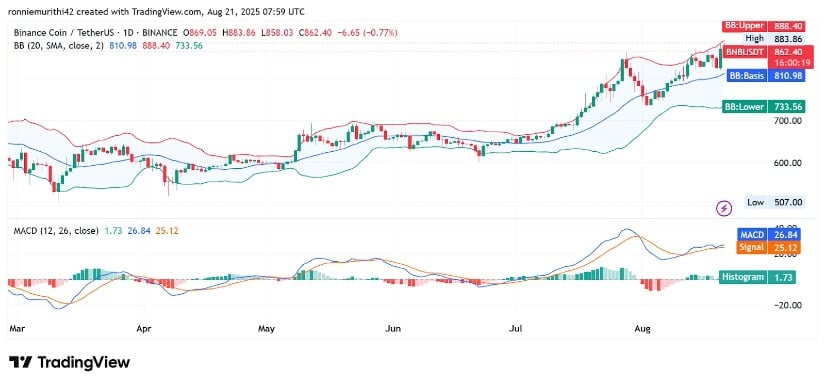
Task: Select the BB:Lower 733.56 label
Action: tap(763, 107)
